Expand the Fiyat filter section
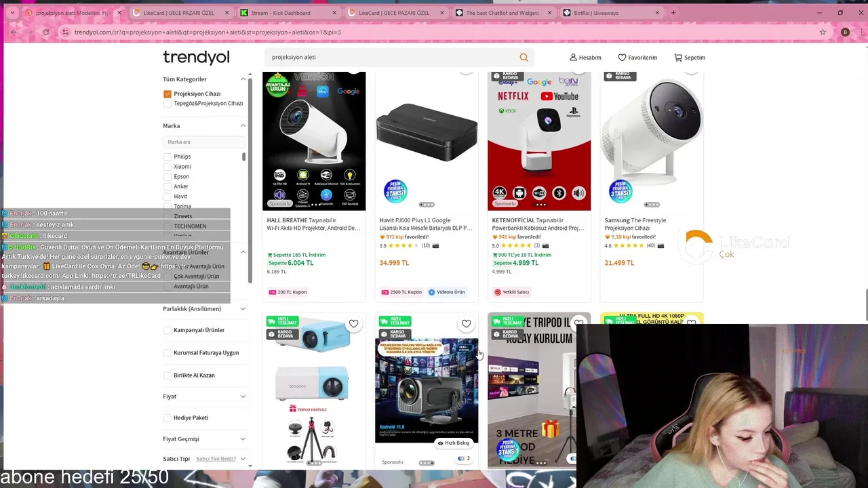 click(243, 396)
